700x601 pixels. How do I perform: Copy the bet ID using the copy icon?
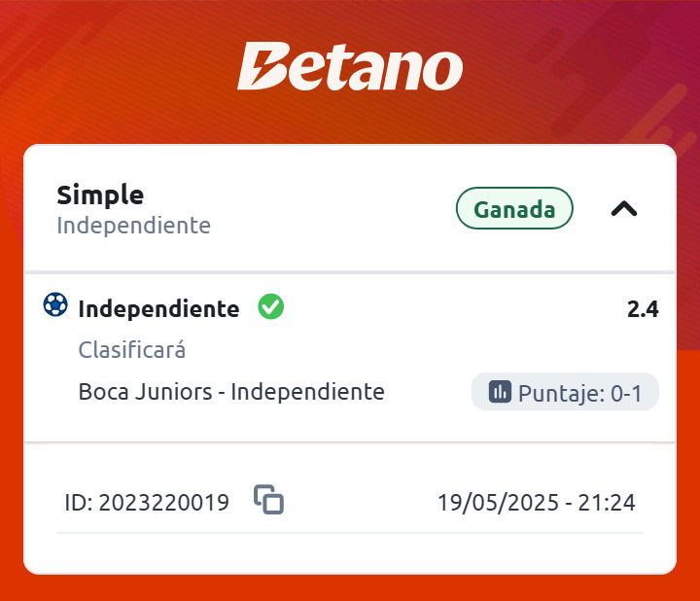(x=268, y=499)
